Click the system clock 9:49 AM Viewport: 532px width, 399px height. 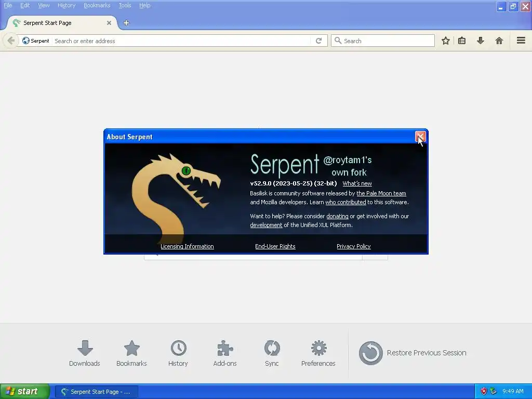pos(513,392)
